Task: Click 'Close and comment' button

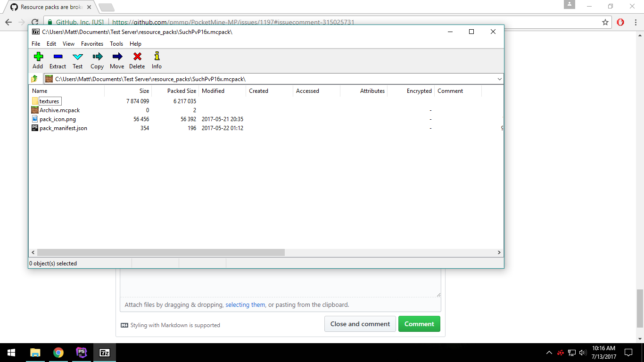Action: click(x=360, y=324)
